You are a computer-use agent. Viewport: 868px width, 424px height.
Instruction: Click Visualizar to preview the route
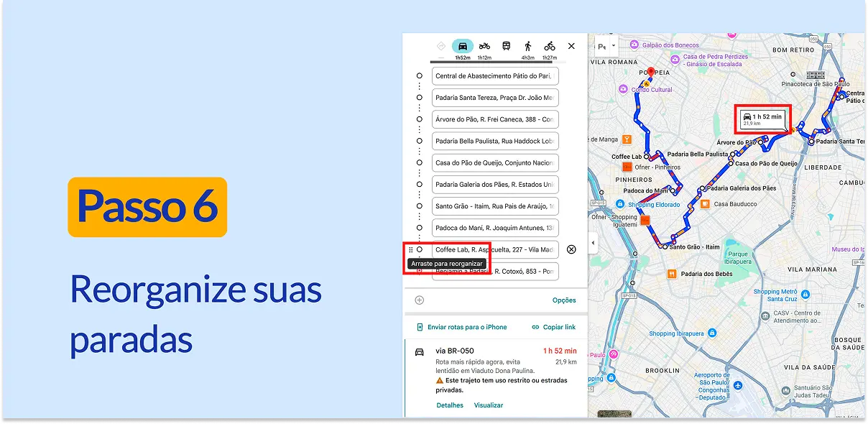pyautogui.click(x=488, y=405)
